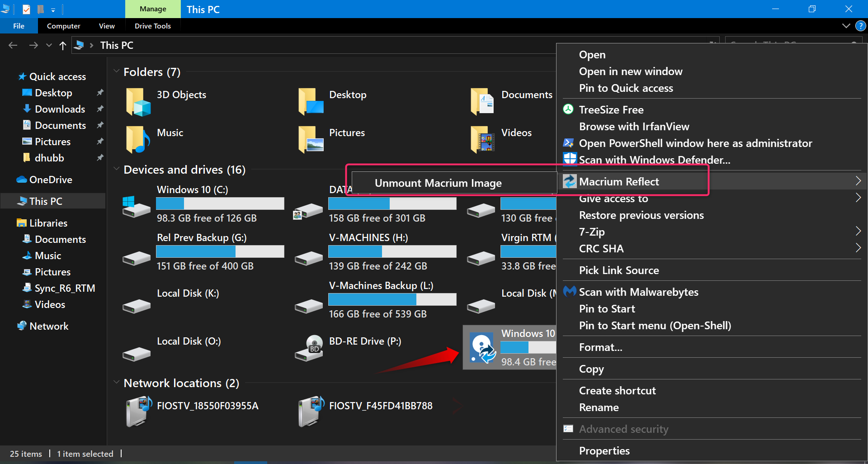Open the Pictures folder icon in Folders

coord(311,139)
